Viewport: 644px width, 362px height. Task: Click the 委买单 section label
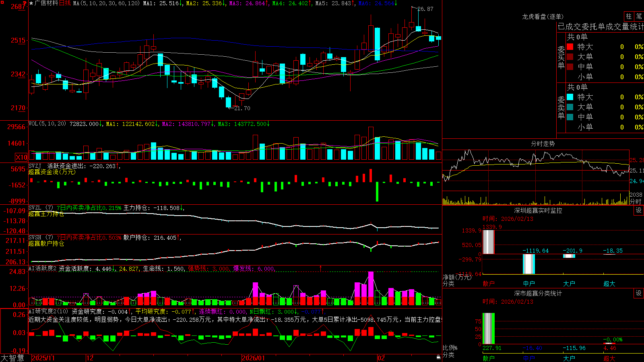(x=561, y=57)
